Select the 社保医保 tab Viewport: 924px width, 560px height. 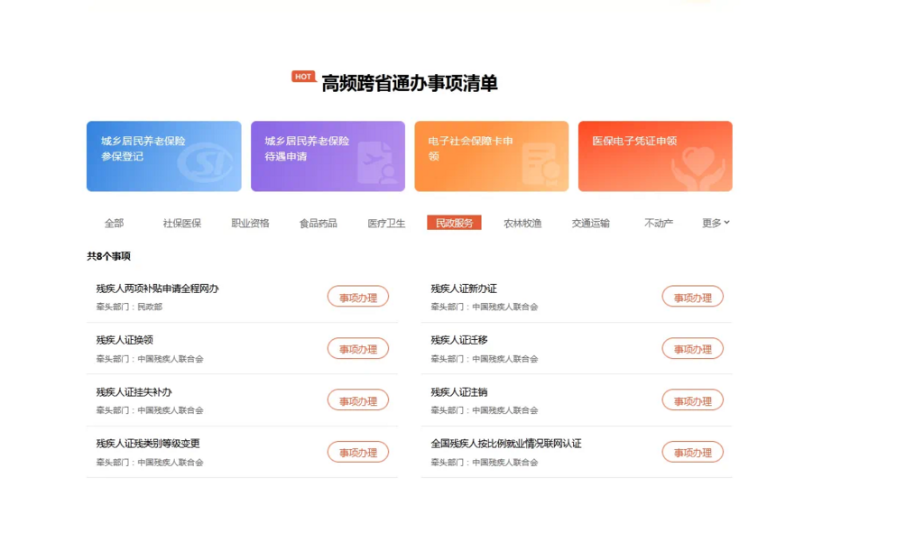181,223
